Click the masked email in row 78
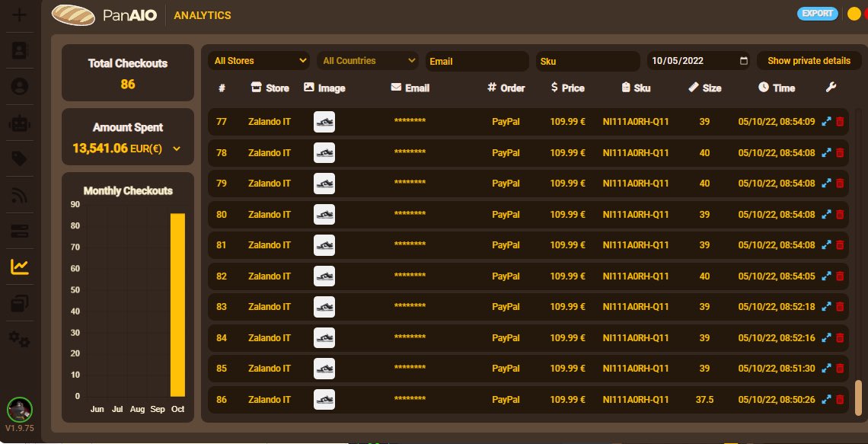 pyautogui.click(x=410, y=153)
